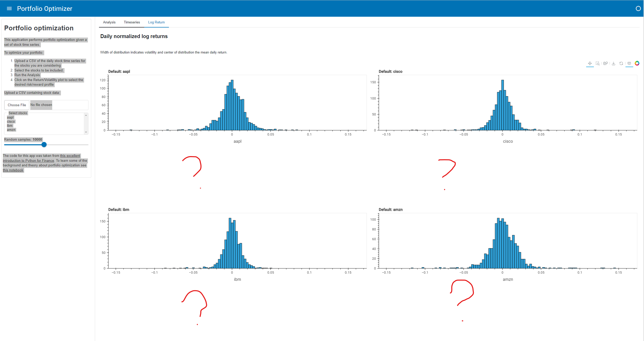Click the Choose File button
The image size is (644, 341).
[17, 105]
